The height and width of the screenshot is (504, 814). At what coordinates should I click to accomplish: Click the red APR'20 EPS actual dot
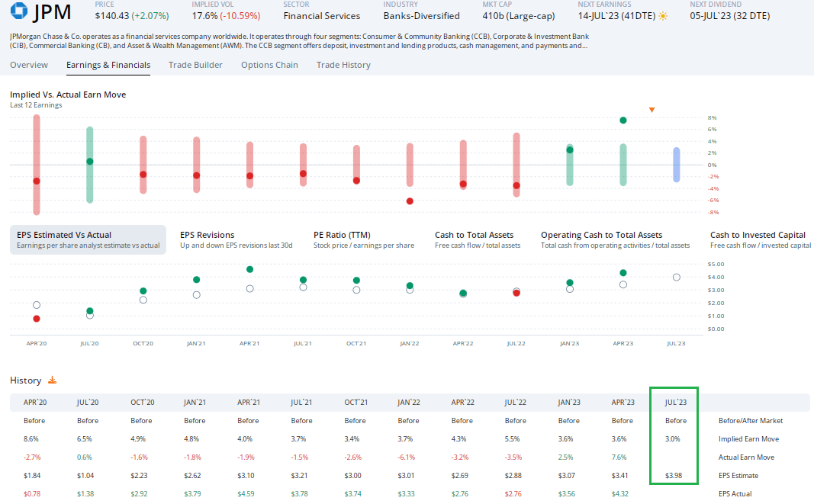coord(37,319)
